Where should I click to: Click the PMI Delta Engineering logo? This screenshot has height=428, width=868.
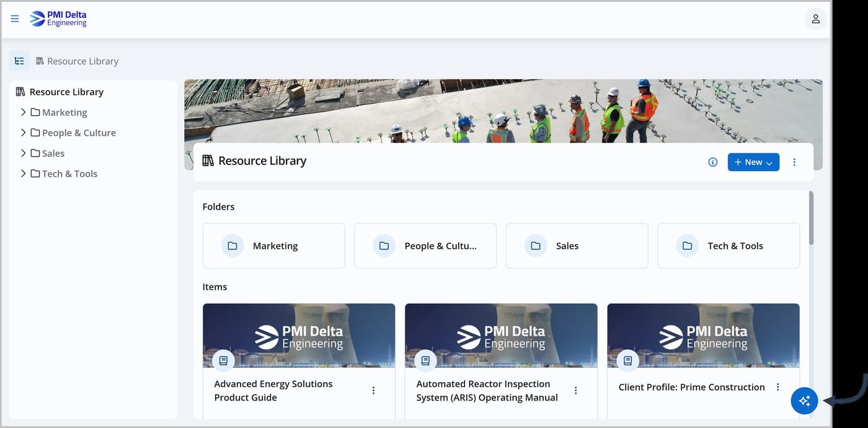coord(58,19)
